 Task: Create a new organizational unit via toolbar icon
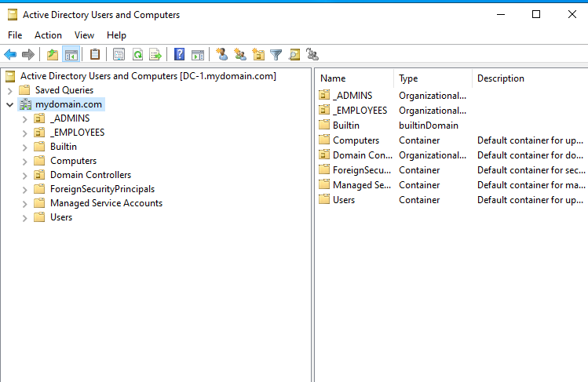[258, 55]
